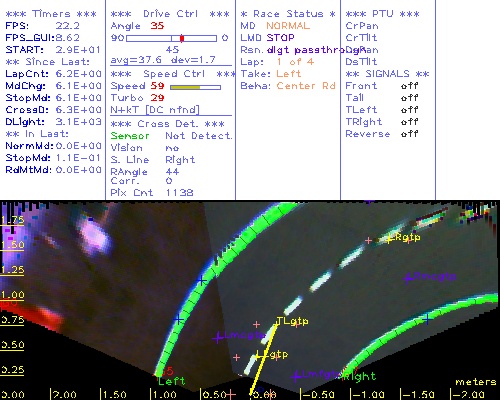Select the Take: Left value

point(289,74)
